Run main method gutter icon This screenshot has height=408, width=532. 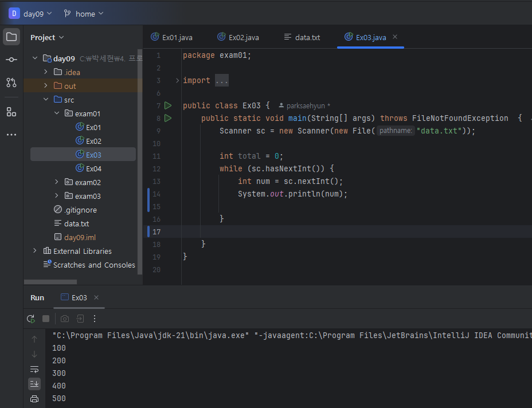[x=168, y=118]
